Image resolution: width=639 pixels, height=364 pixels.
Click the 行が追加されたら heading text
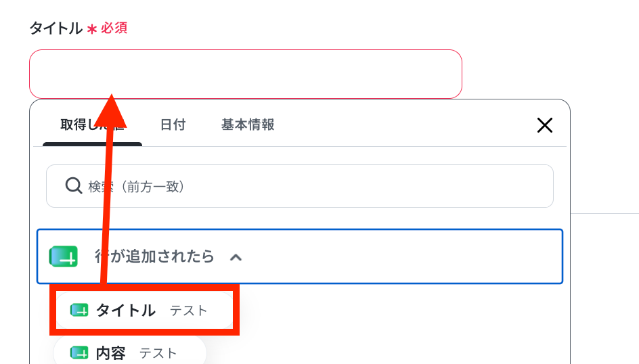(154, 256)
